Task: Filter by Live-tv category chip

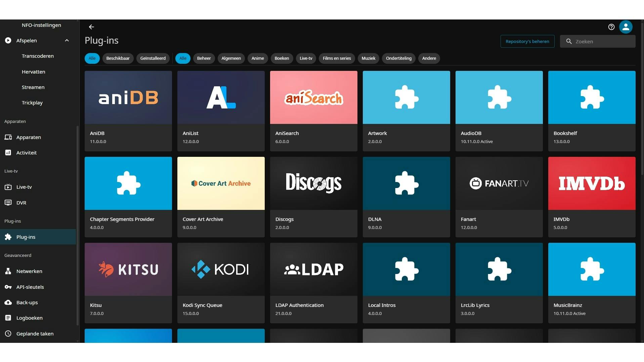Action: pos(306,58)
